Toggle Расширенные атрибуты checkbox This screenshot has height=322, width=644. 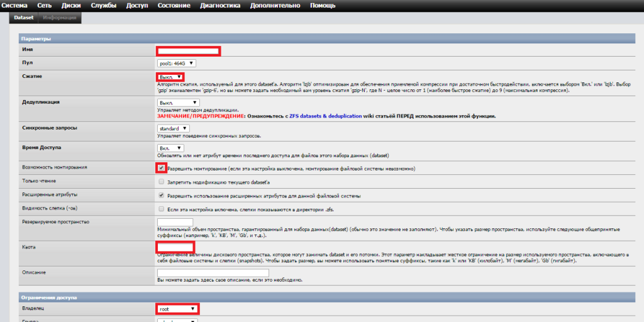click(162, 196)
